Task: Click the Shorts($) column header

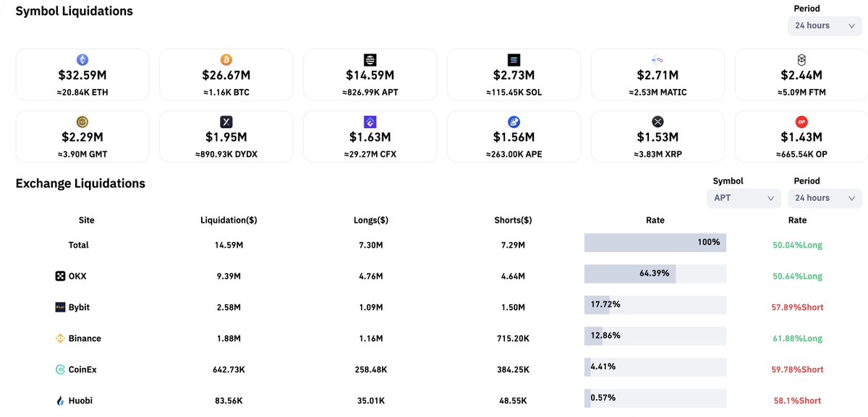Action: point(514,220)
